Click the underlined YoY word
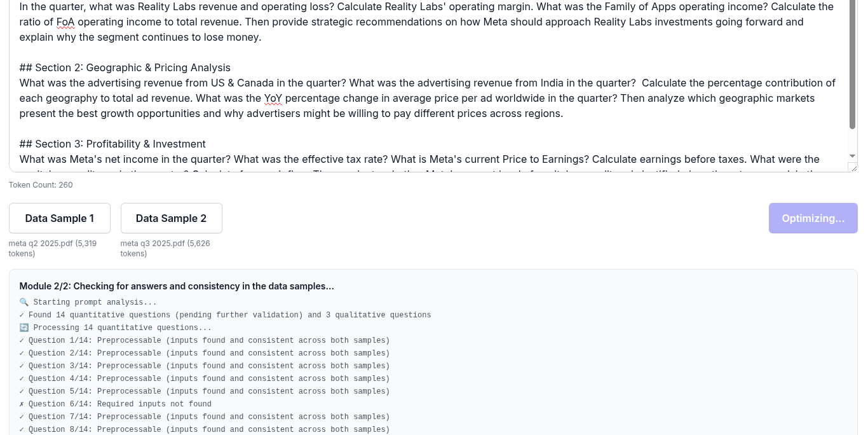Screen dimensions: 868x435 pyautogui.click(x=273, y=98)
